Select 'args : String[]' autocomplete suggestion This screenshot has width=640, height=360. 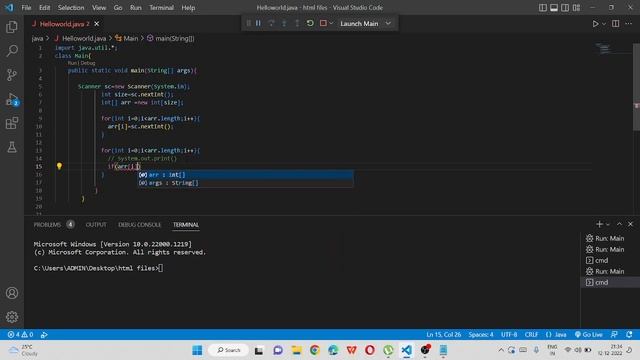tap(245, 183)
